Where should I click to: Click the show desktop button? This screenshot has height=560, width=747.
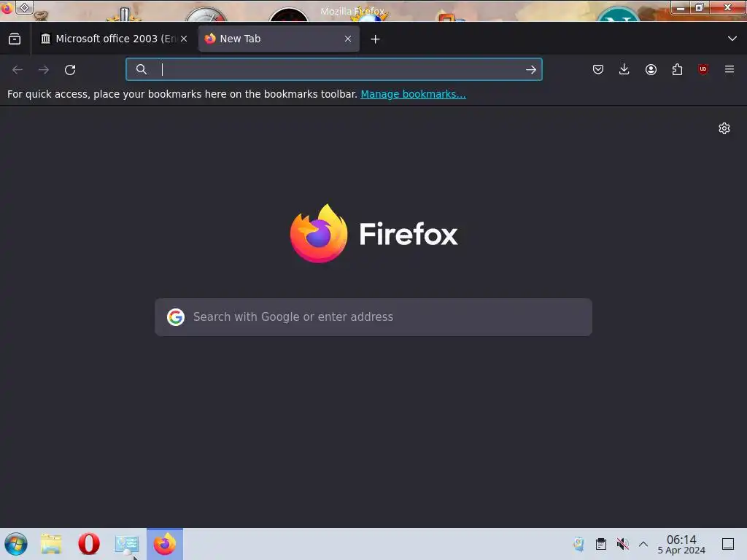728,544
